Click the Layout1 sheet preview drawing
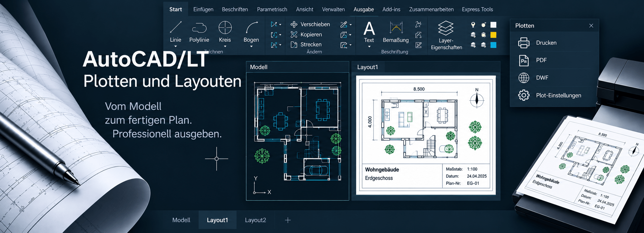 click(x=426, y=135)
